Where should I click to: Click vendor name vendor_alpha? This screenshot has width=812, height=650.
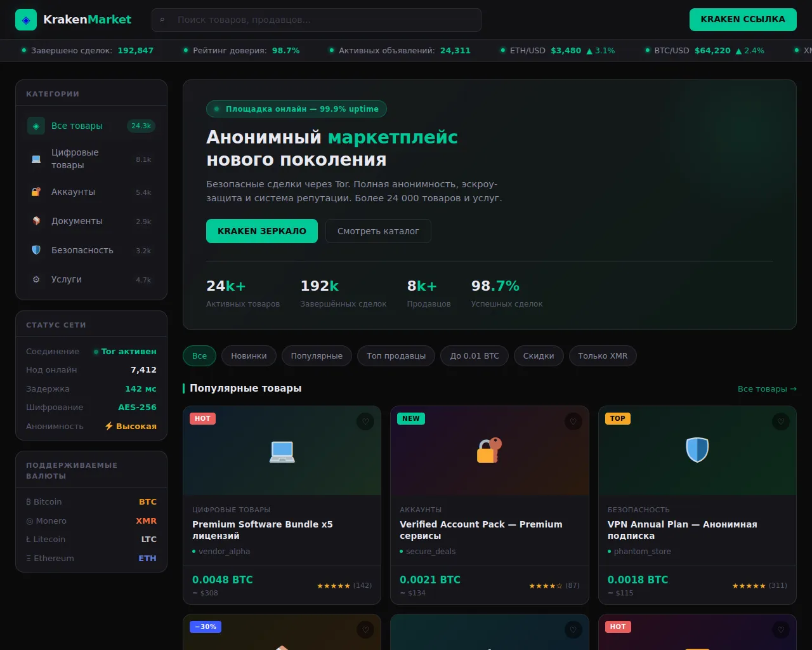(x=224, y=552)
